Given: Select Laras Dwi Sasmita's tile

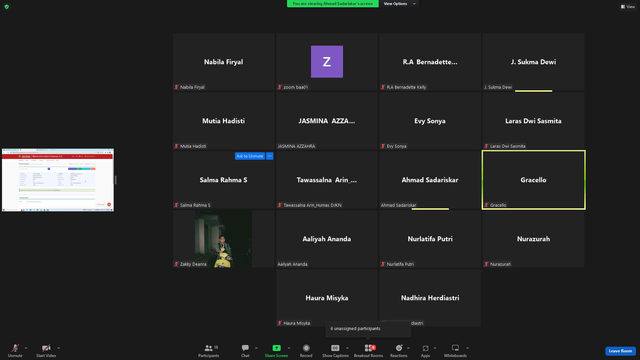Looking at the screenshot, I should click(533, 121).
